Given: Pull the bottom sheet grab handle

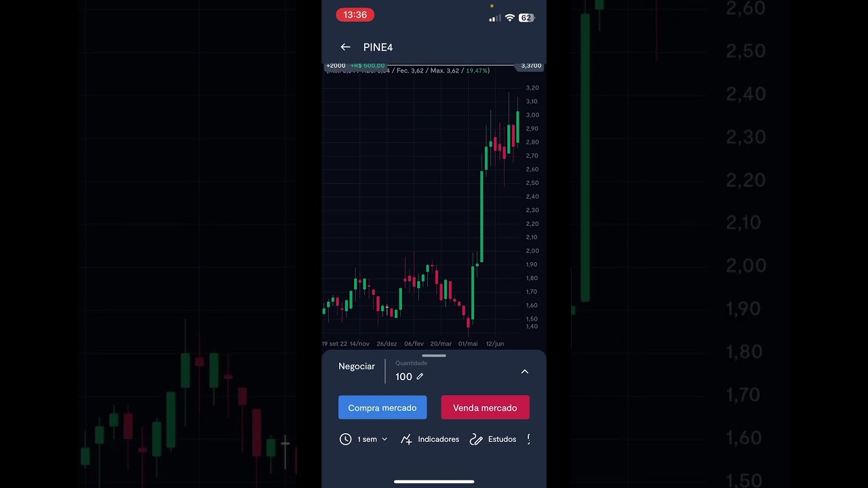Looking at the screenshot, I should (x=434, y=355).
